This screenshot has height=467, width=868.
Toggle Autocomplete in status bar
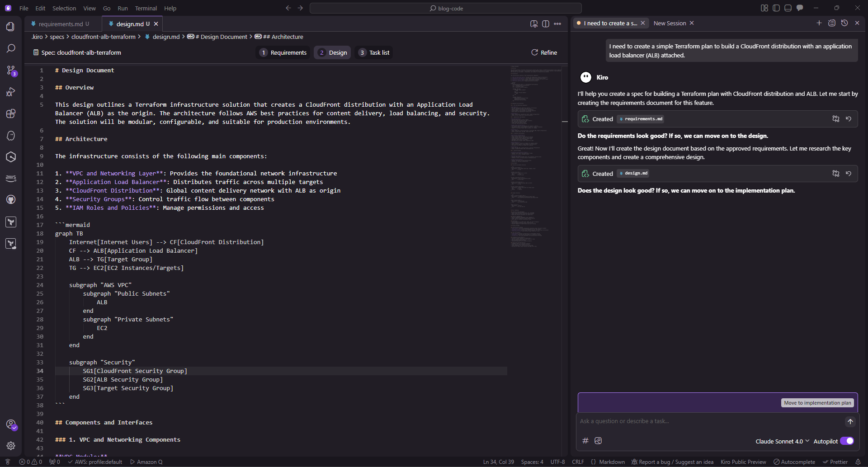(794, 462)
